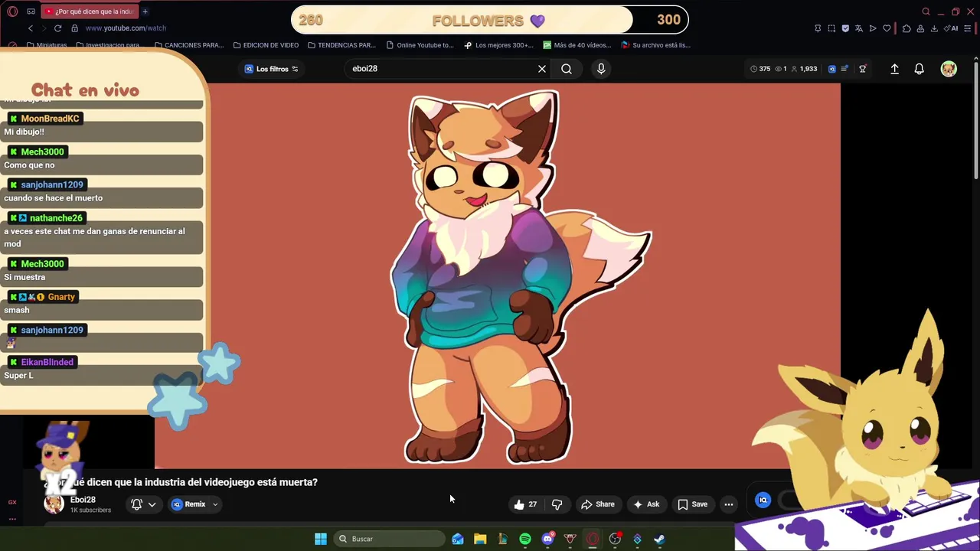
Task: Open the YouTube account avatar menu
Action: (949, 69)
